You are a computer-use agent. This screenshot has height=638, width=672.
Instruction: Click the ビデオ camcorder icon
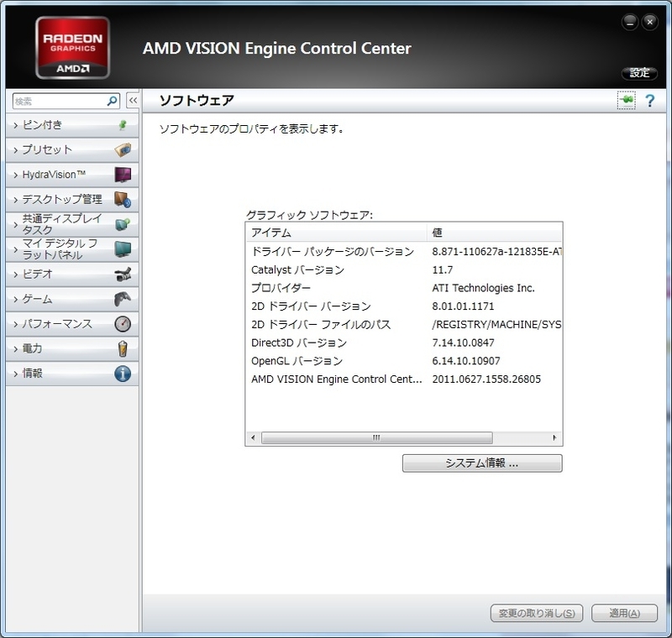[123, 274]
